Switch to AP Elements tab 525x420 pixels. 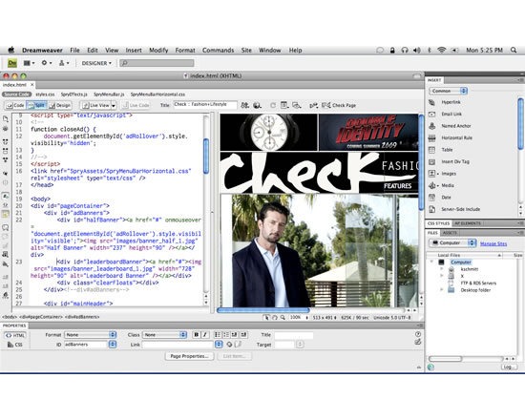[468, 223]
